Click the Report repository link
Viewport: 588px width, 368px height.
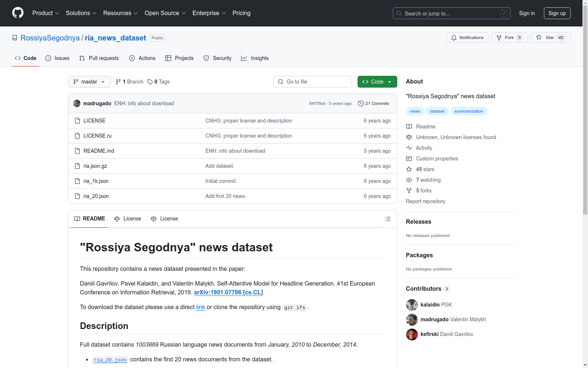pyautogui.click(x=426, y=201)
